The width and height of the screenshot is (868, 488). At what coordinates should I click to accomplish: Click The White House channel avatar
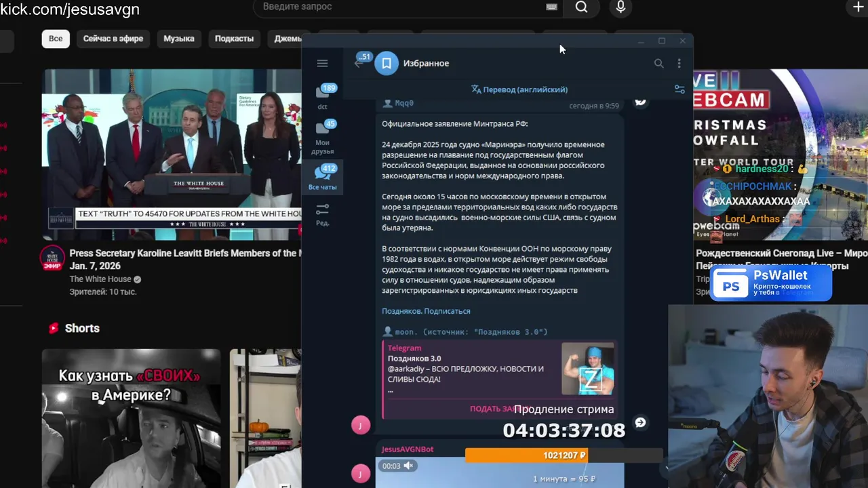click(x=52, y=258)
